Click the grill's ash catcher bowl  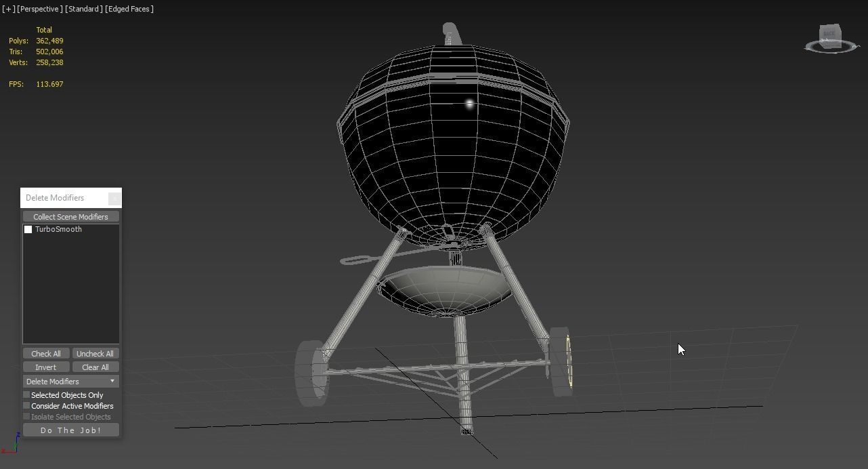point(443,291)
